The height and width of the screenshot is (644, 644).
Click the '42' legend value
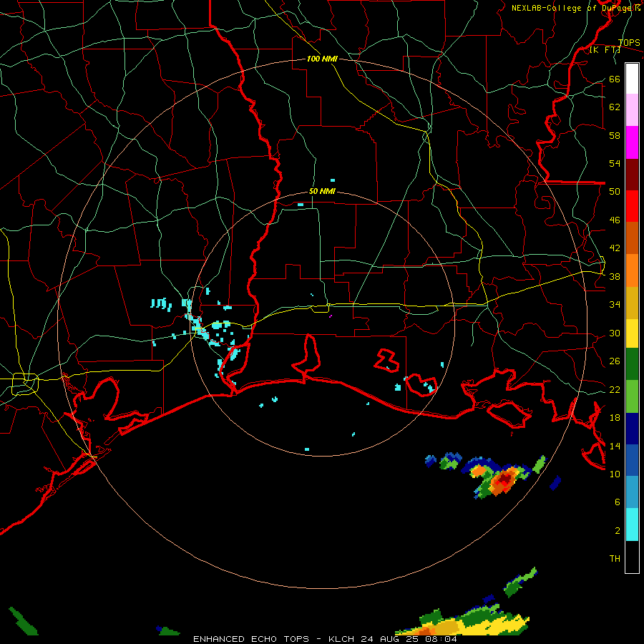click(615, 248)
